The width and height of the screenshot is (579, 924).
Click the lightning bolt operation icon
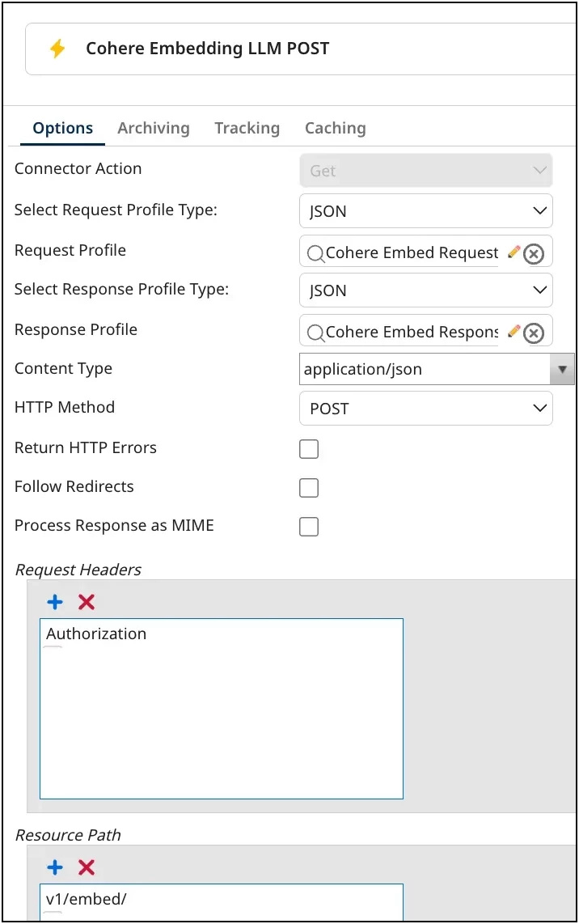click(x=57, y=49)
